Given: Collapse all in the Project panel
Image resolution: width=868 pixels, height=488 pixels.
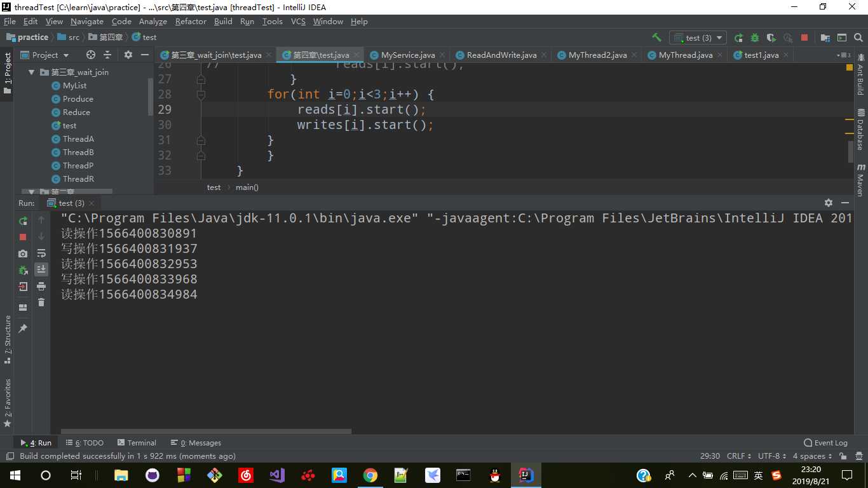Looking at the screenshot, I should click(x=107, y=55).
